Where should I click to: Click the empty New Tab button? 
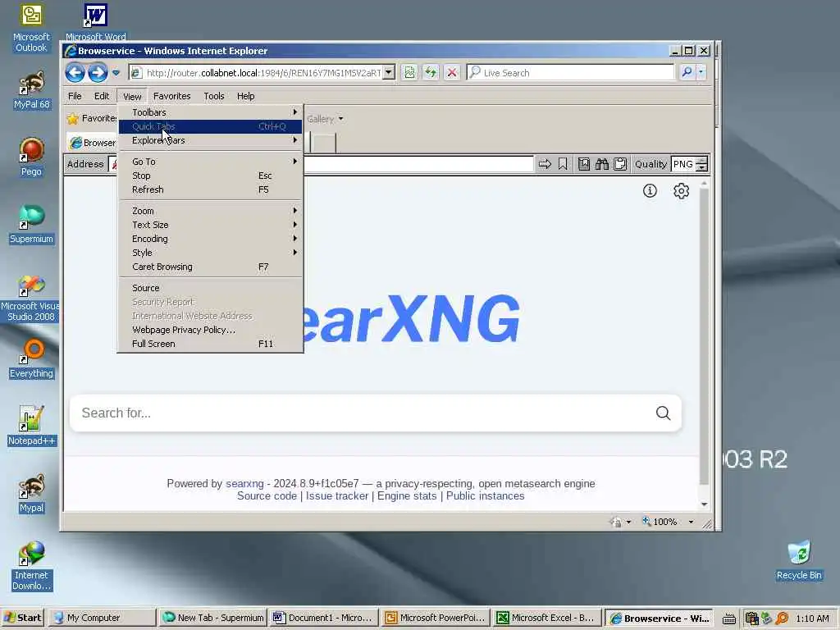(324, 143)
